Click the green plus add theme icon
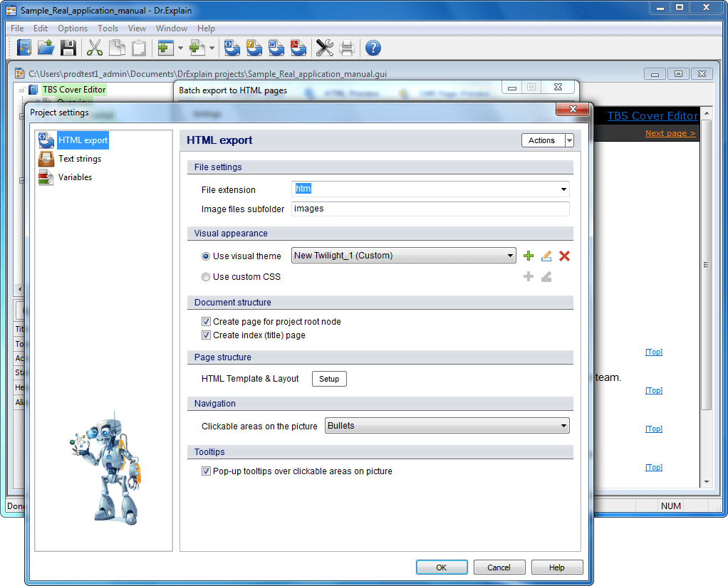728x586 pixels. [x=528, y=256]
